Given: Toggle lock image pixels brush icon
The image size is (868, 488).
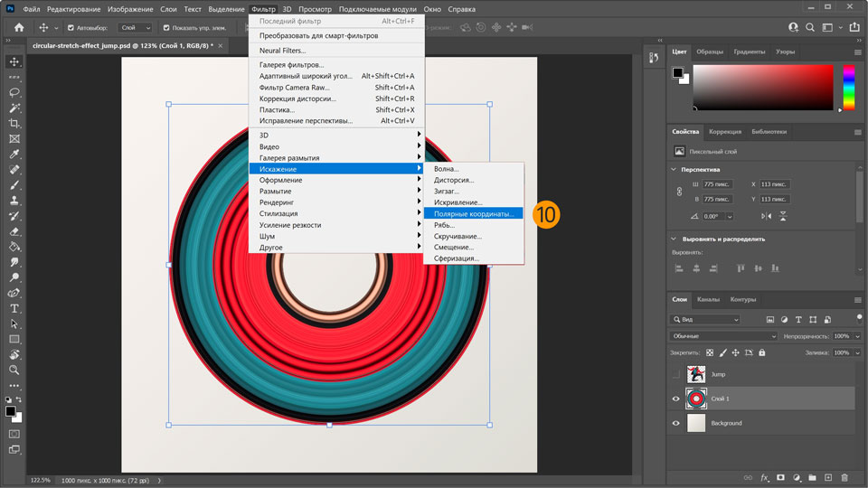Looking at the screenshot, I should pyautogui.click(x=723, y=352).
